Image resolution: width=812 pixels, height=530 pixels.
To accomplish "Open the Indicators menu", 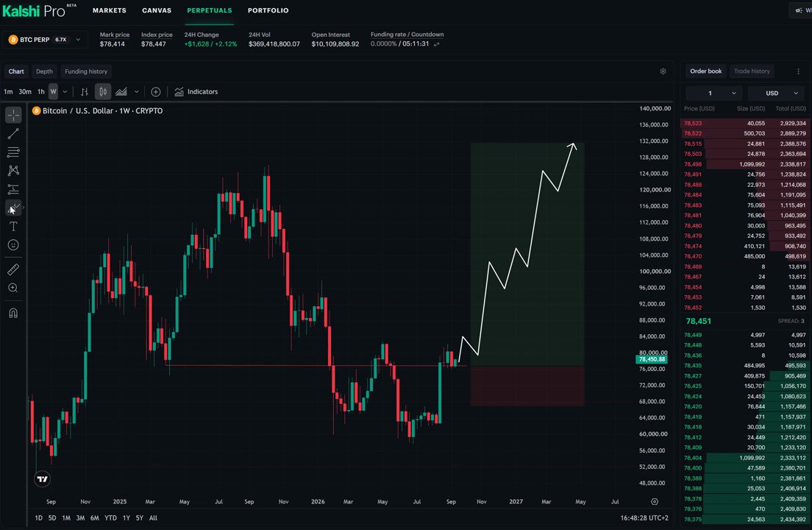I will [x=196, y=92].
